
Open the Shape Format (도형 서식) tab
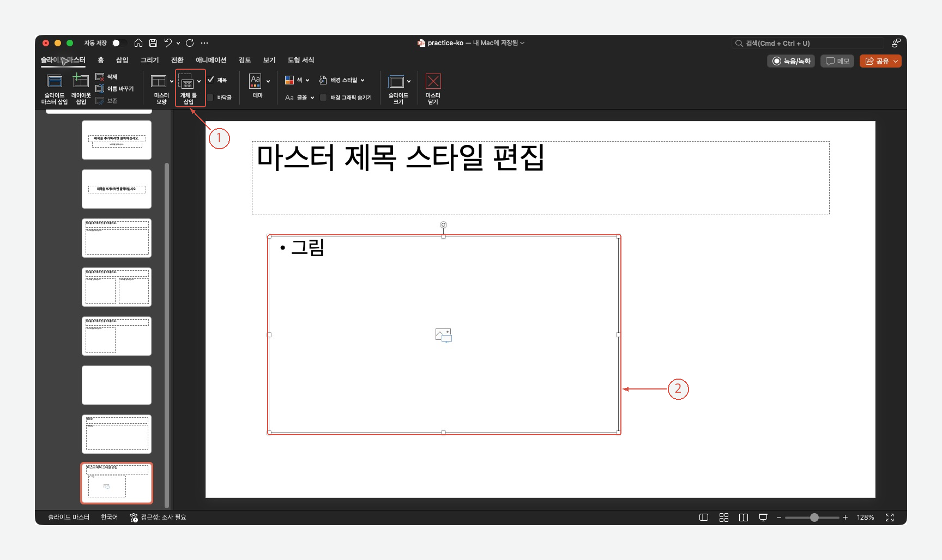301,60
